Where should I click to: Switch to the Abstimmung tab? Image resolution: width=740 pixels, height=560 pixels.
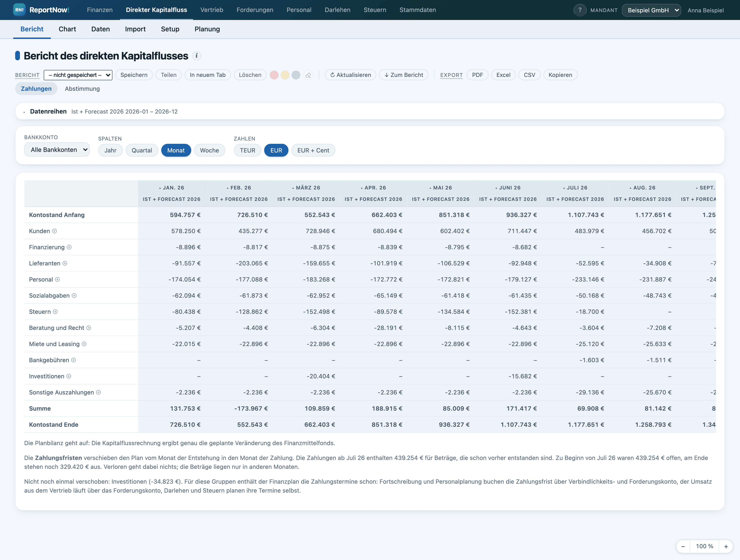point(82,89)
